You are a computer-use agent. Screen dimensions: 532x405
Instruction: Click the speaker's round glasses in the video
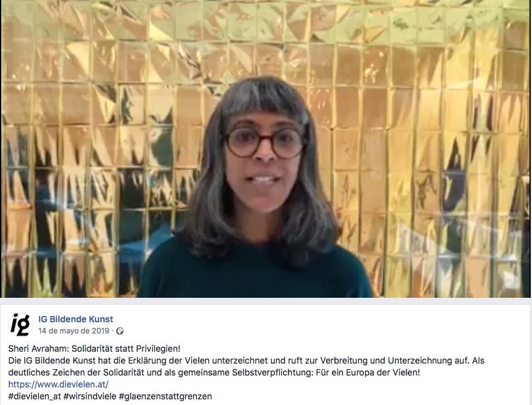point(265,142)
